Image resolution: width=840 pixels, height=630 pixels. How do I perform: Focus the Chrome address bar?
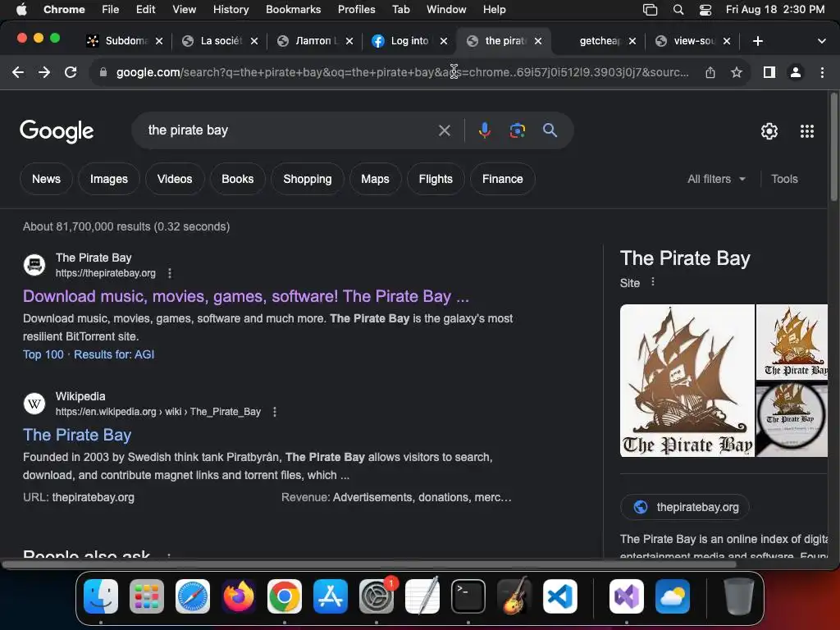click(x=402, y=72)
